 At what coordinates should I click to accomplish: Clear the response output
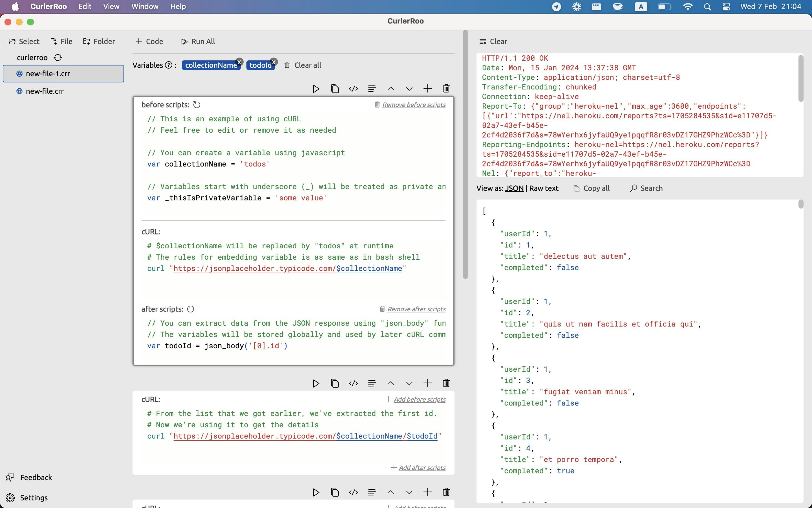click(493, 41)
